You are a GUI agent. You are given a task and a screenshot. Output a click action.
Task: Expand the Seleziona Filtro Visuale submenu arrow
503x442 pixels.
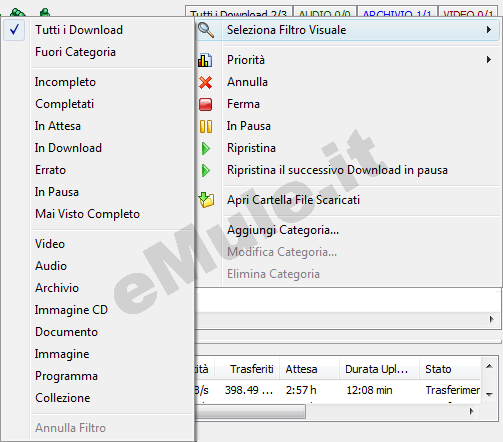click(489, 30)
